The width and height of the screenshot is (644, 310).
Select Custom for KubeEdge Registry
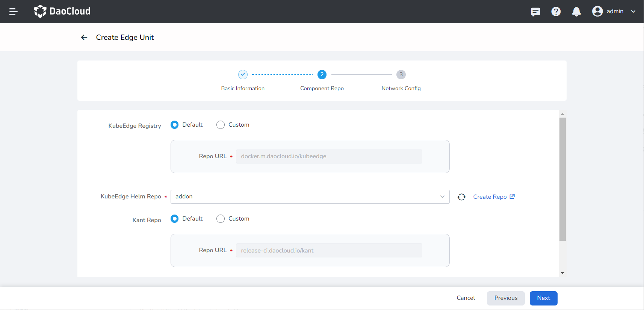[221, 125]
